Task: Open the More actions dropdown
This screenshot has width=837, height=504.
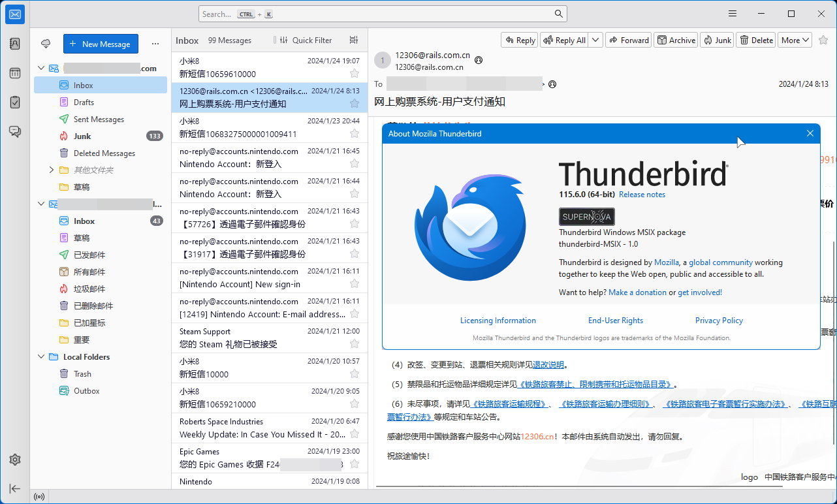Action: [x=795, y=40]
